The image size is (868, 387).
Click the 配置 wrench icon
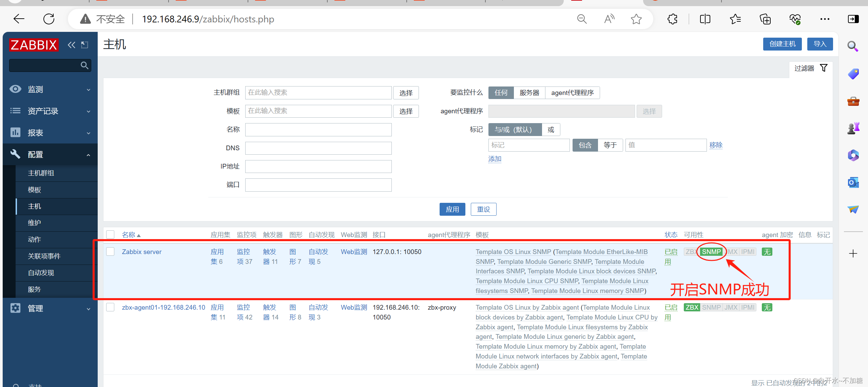(x=15, y=154)
